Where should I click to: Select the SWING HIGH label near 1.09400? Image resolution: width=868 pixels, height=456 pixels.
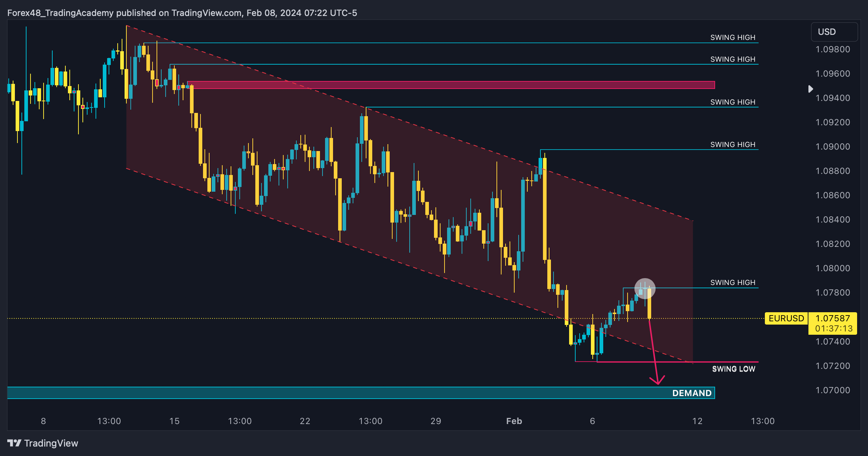point(733,102)
